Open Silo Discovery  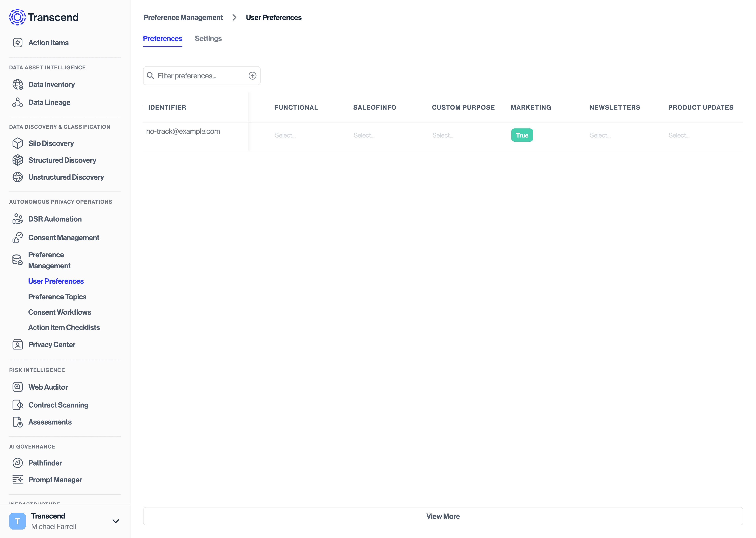click(51, 143)
